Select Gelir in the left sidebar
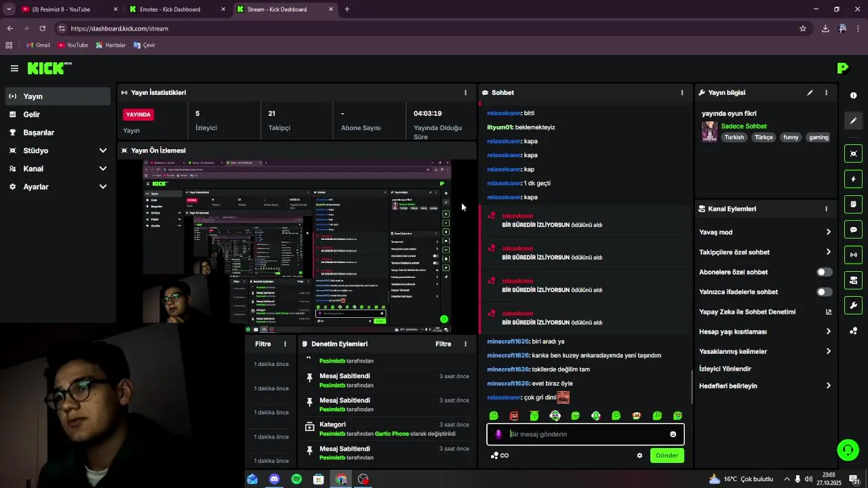Viewport: 868px width, 488px height. coord(58,115)
